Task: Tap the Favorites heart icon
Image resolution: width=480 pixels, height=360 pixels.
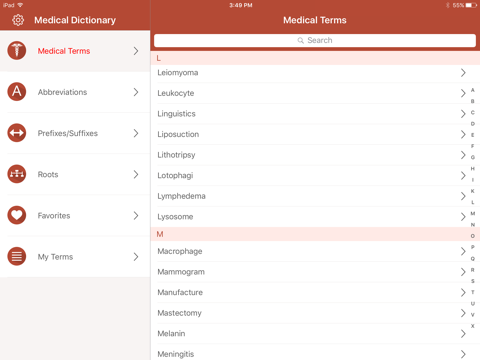Action: 17,215
